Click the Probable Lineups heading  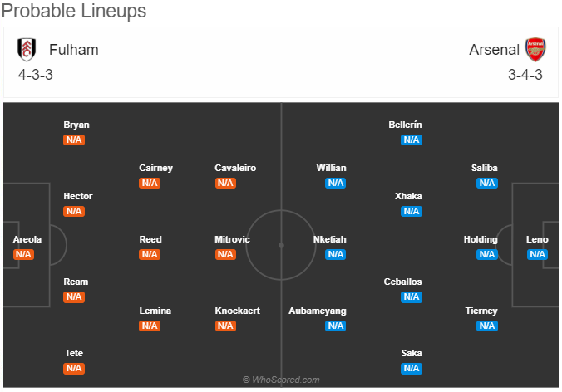74,11
